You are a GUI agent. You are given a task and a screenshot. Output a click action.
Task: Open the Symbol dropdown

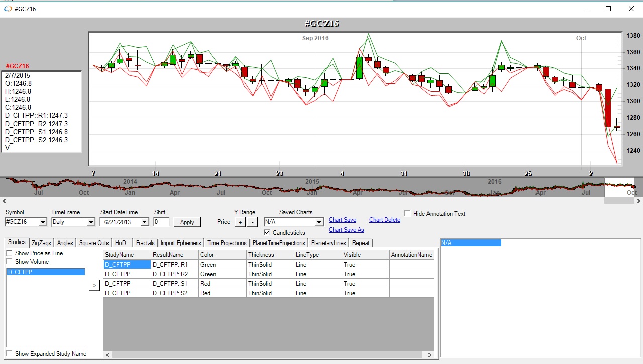pos(43,222)
